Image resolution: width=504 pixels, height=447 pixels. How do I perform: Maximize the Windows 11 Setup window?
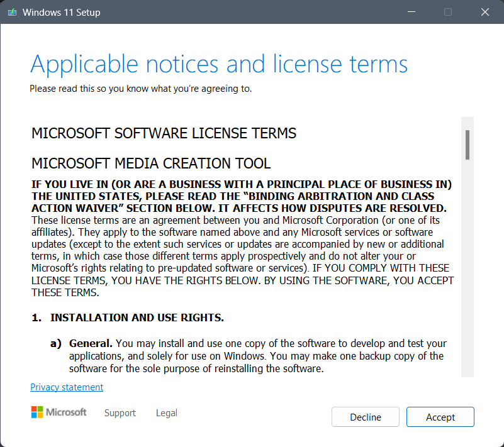(x=448, y=11)
